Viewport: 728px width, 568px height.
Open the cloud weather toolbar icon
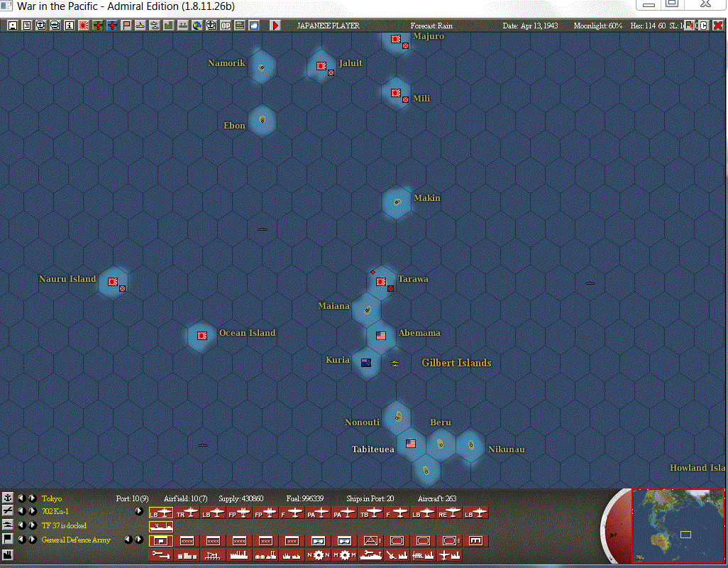point(254,26)
